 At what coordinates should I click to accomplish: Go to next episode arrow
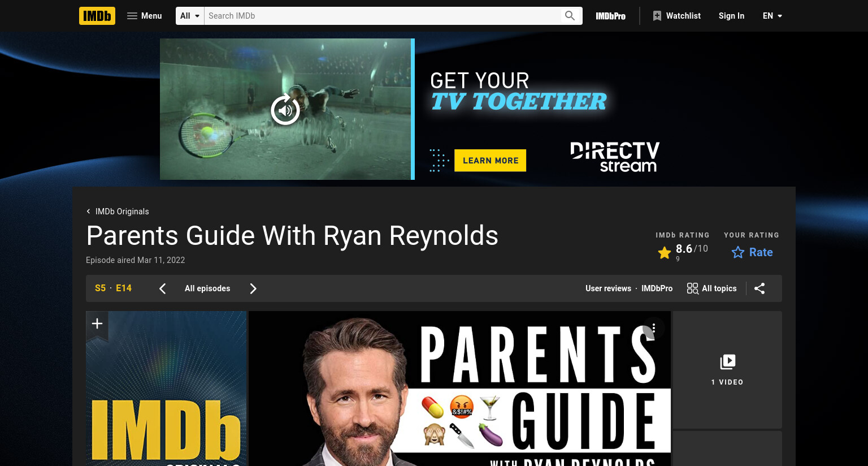tap(253, 288)
